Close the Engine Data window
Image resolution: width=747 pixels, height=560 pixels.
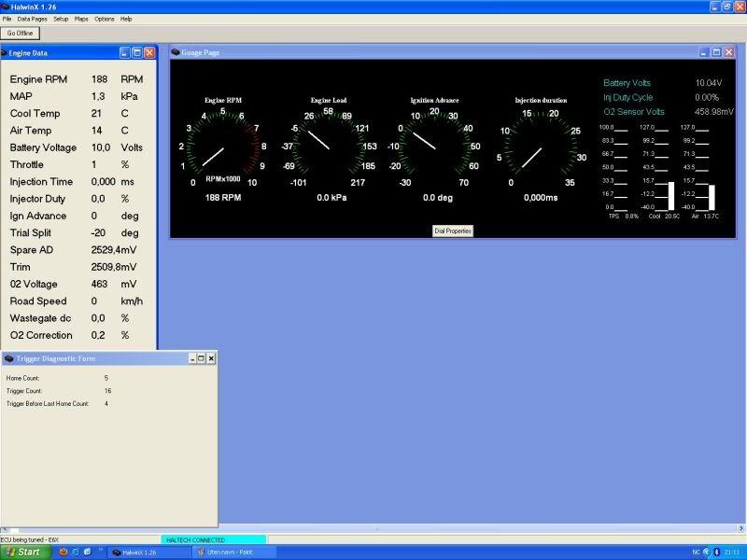point(149,53)
